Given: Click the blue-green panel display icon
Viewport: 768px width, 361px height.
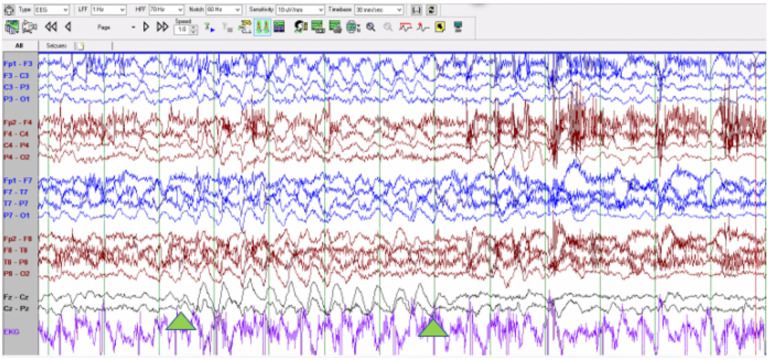Looking at the screenshot, I should [x=279, y=27].
